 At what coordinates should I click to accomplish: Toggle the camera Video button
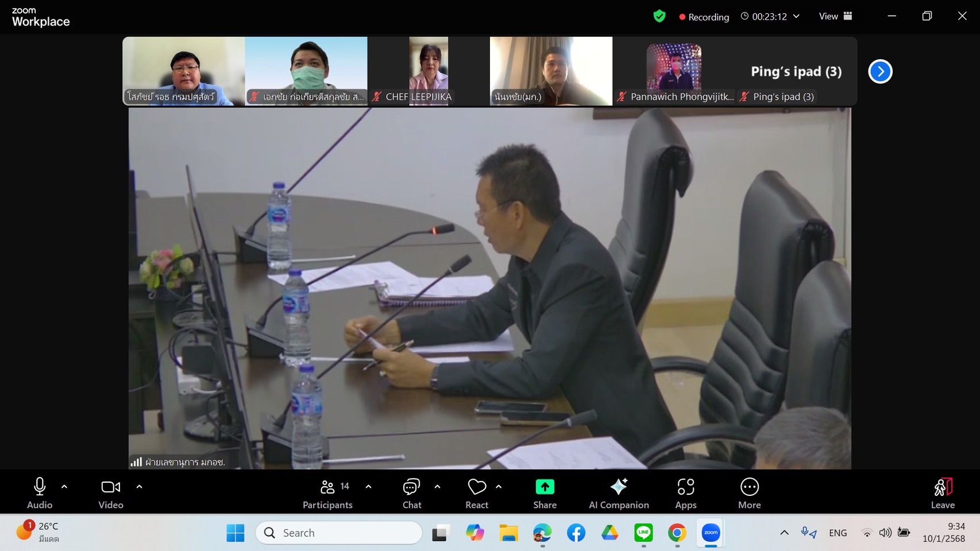tap(111, 493)
